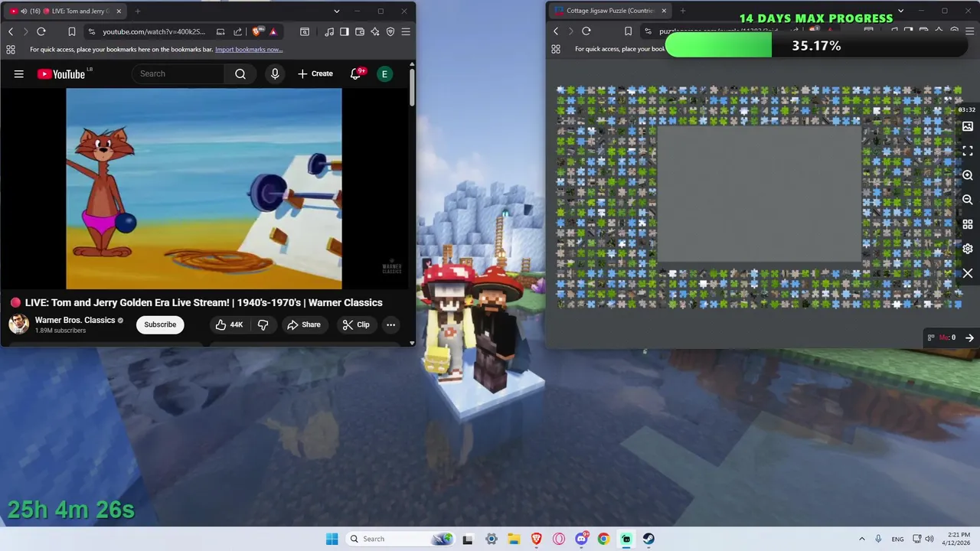The height and width of the screenshot is (551, 980).
Task: Click the Windows taskbar search box
Action: 399,539
